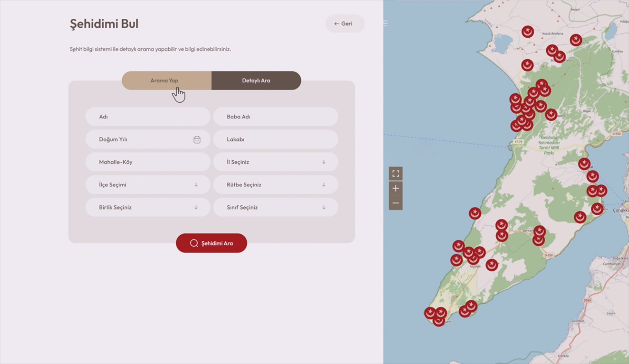Open the calendar icon in Doğum Yılı

(197, 140)
